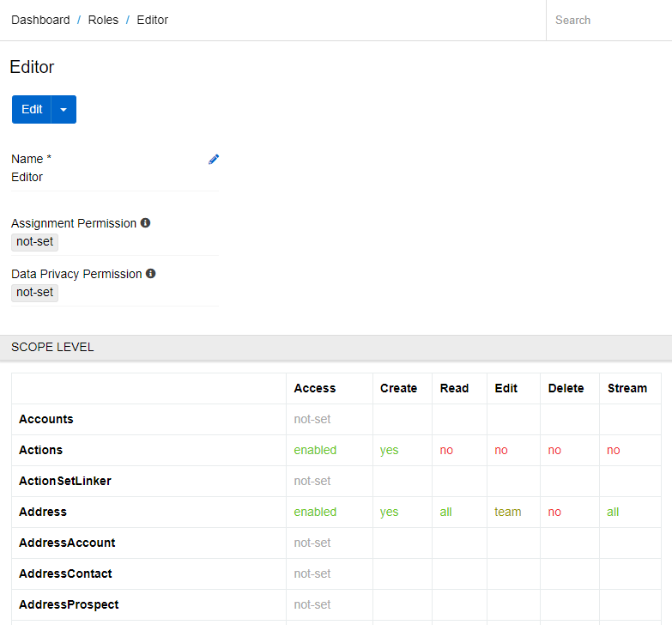Click the Delete column header
The image size is (672, 625).
(x=566, y=388)
